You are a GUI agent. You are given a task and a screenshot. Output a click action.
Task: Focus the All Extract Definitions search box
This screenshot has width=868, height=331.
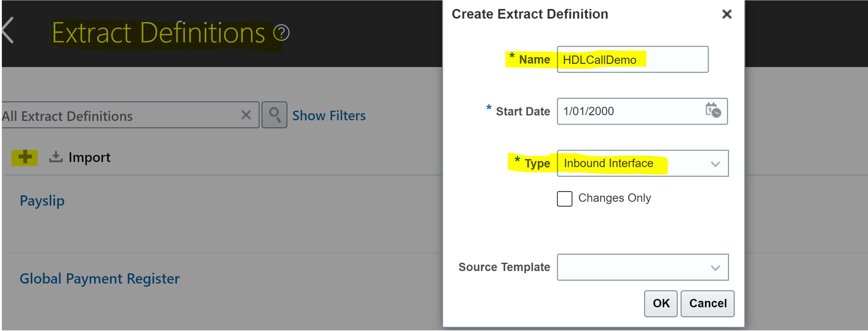click(x=118, y=116)
